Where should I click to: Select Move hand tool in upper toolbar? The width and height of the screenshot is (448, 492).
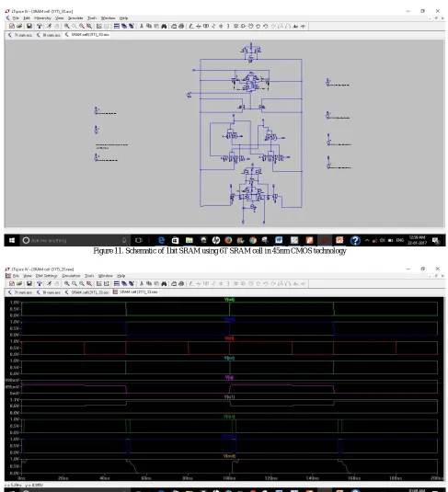250,26
